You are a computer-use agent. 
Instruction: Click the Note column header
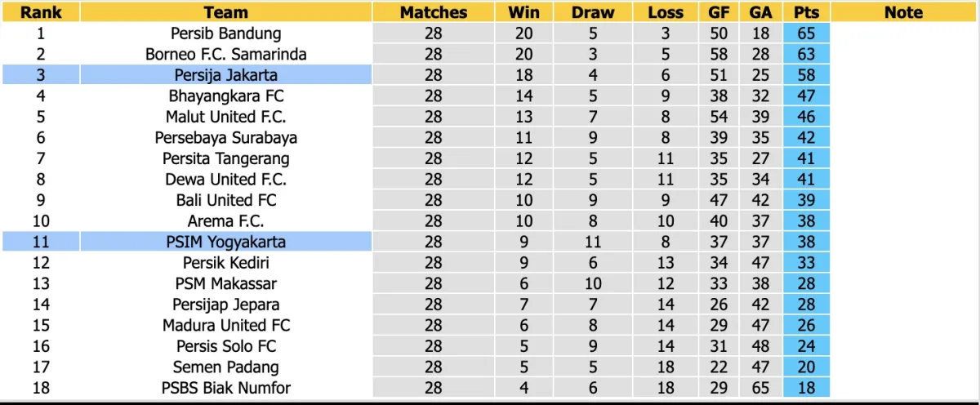(x=903, y=12)
